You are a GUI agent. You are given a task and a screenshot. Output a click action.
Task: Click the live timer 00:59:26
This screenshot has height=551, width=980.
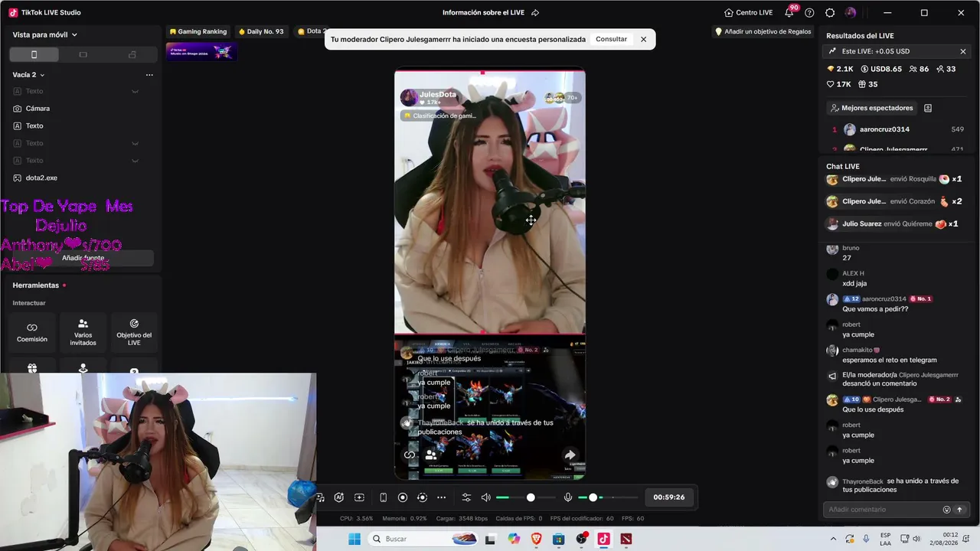[x=669, y=497]
